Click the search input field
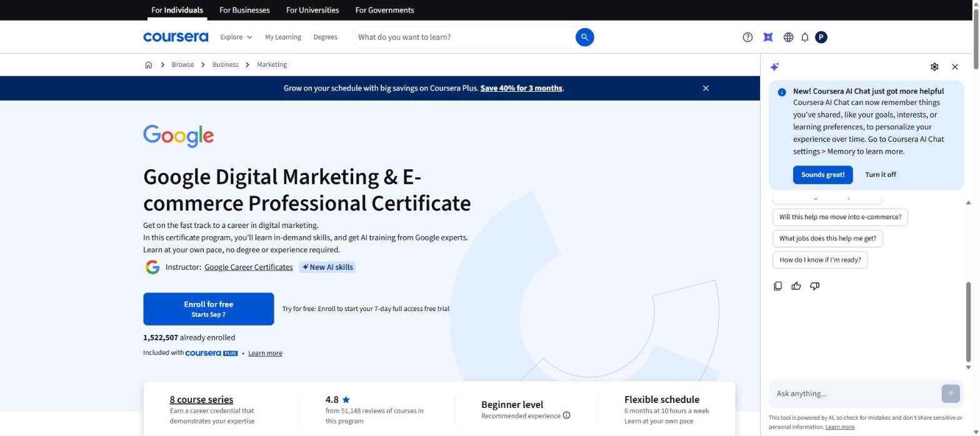Viewport: 980px width, 436px height. coord(464,37)
